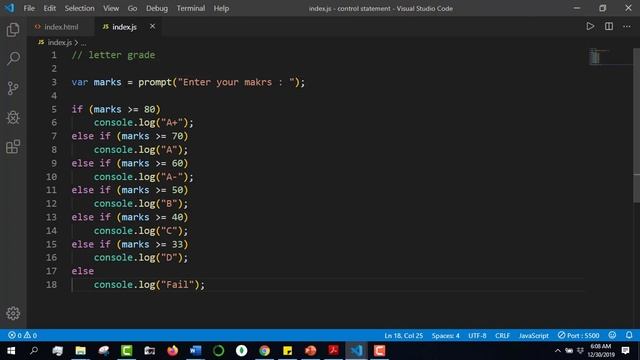Open the Terminal menu

point(191,8)
